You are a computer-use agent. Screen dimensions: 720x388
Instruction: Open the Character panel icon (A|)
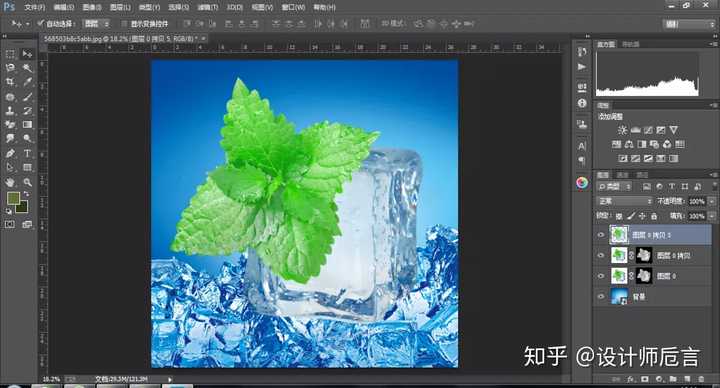(582, 146)
